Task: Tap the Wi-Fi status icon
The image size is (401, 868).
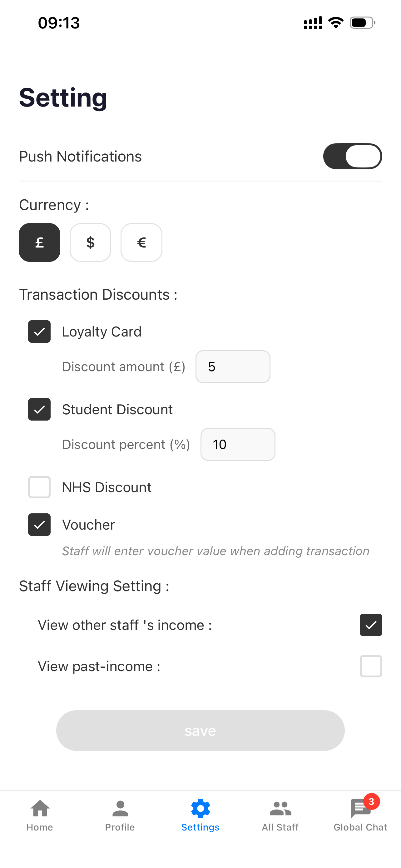Action: click(336, 23)
